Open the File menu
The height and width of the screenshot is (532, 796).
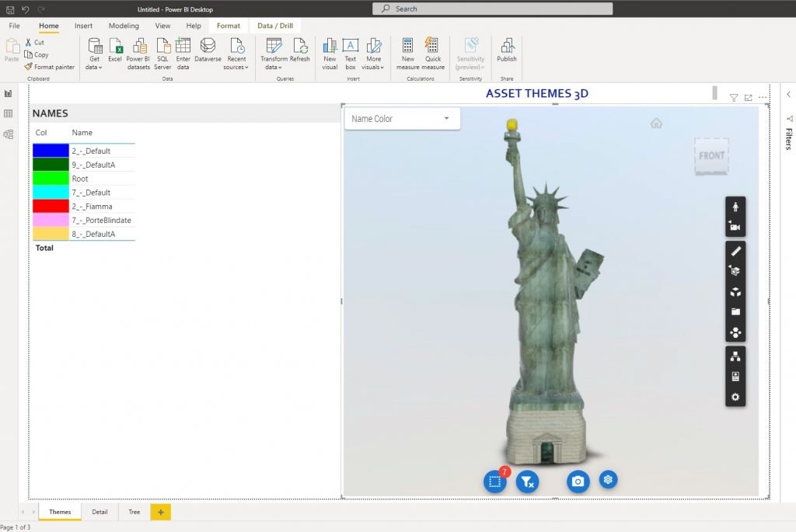[x=14, y=26]
